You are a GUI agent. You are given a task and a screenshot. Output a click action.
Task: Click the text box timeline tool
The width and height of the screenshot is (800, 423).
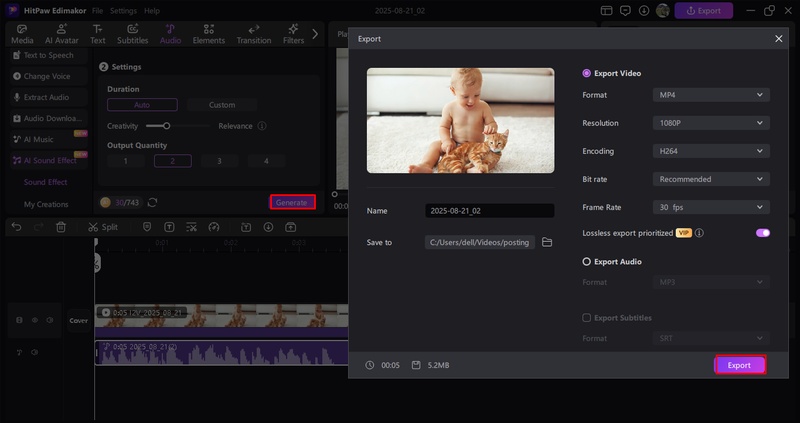click(x=169, y=227)
